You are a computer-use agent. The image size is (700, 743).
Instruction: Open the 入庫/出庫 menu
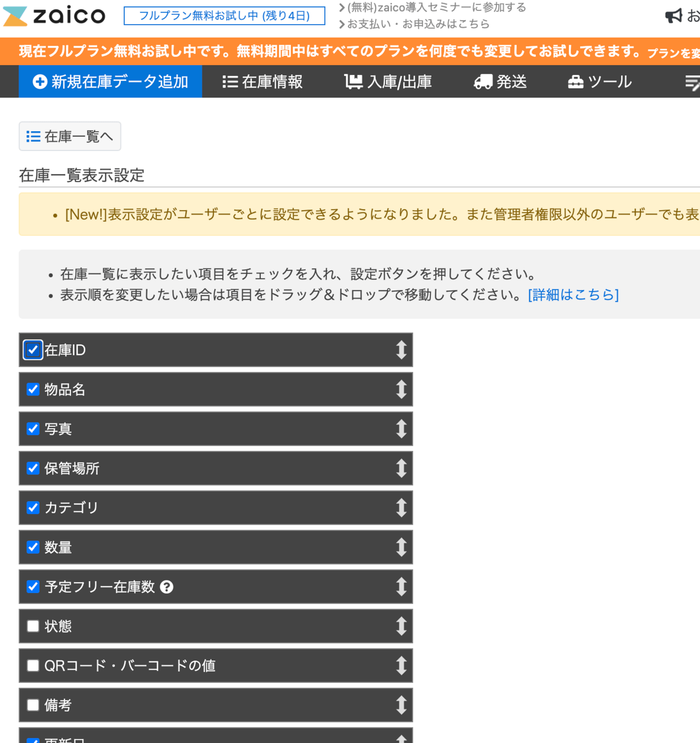point(388,81)
